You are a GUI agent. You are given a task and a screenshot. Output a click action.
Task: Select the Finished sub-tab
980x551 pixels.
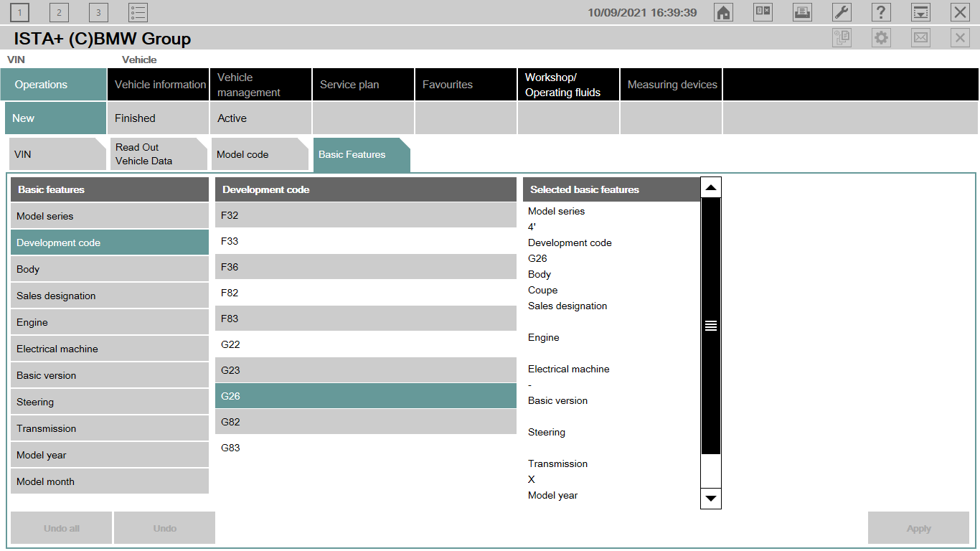click(x=159, y=118)
